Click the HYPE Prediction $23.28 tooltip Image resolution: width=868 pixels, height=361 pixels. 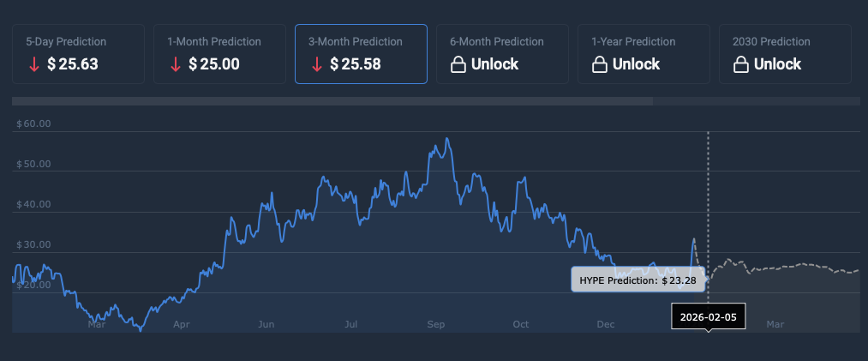tap(638, 280)
